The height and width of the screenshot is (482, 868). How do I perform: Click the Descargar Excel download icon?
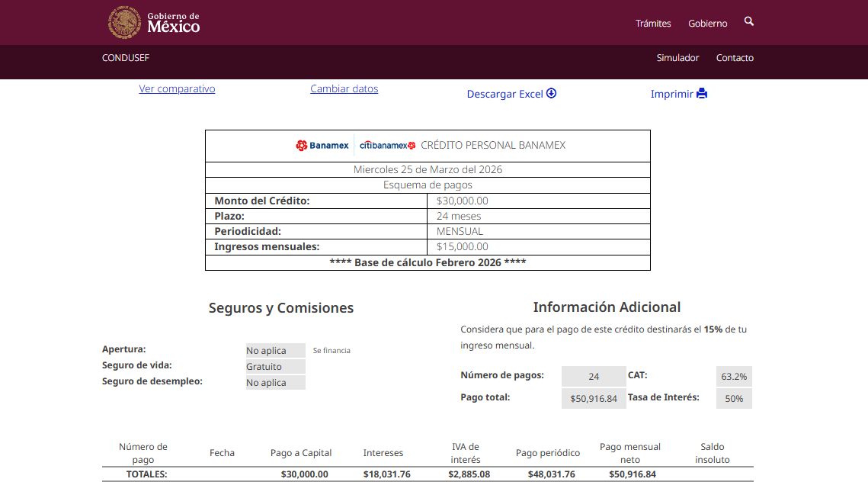pyautogui.click(x=551, y=93)
